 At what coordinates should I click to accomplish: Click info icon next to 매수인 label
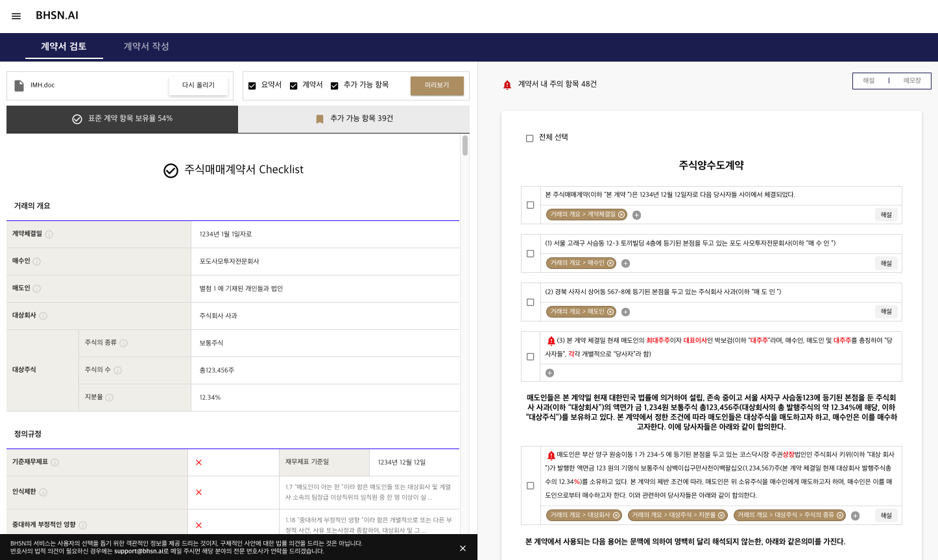tap(37, 261)
